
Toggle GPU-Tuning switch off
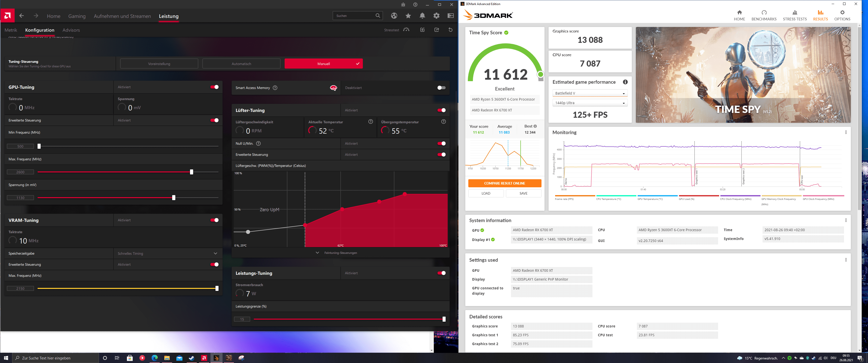(x=214, y=87)
